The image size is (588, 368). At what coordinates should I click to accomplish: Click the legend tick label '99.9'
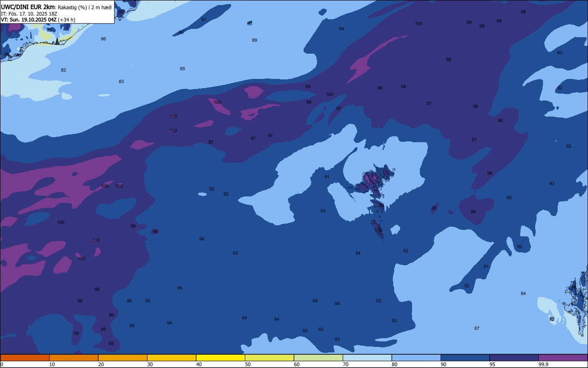pyautogui.click(x=543, y=364)
